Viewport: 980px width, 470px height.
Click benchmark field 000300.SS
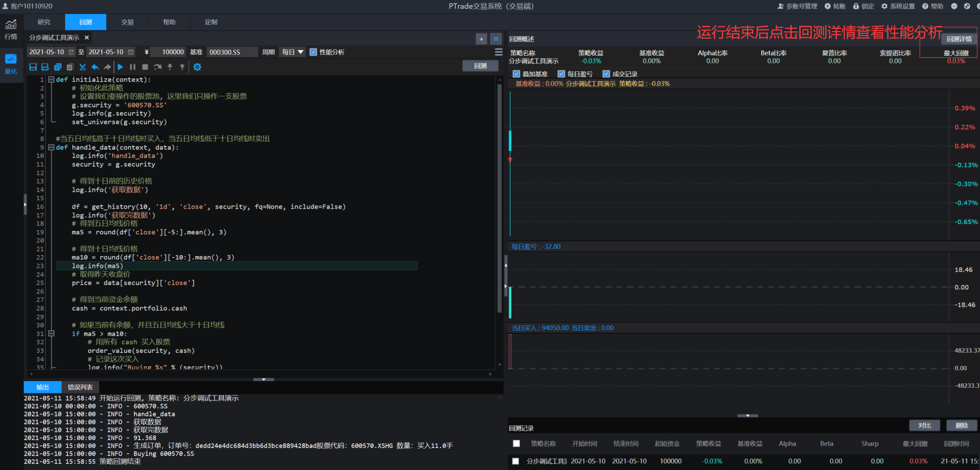[232, 52]
